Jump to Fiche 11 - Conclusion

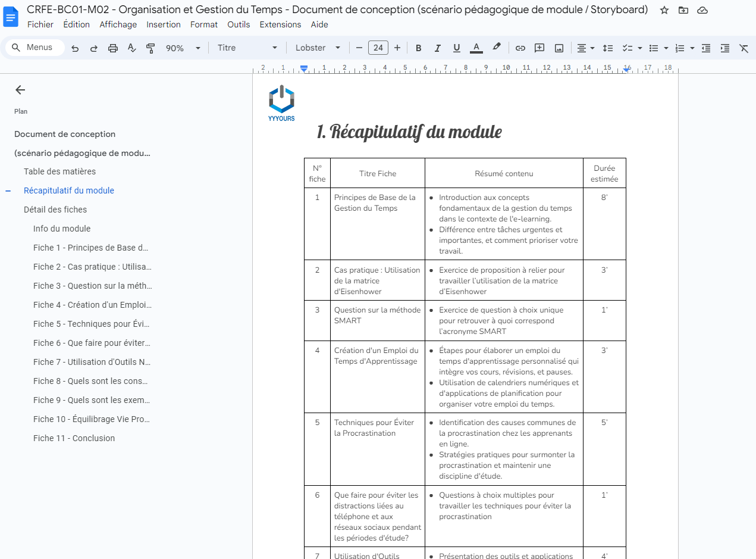pos(74,438)
